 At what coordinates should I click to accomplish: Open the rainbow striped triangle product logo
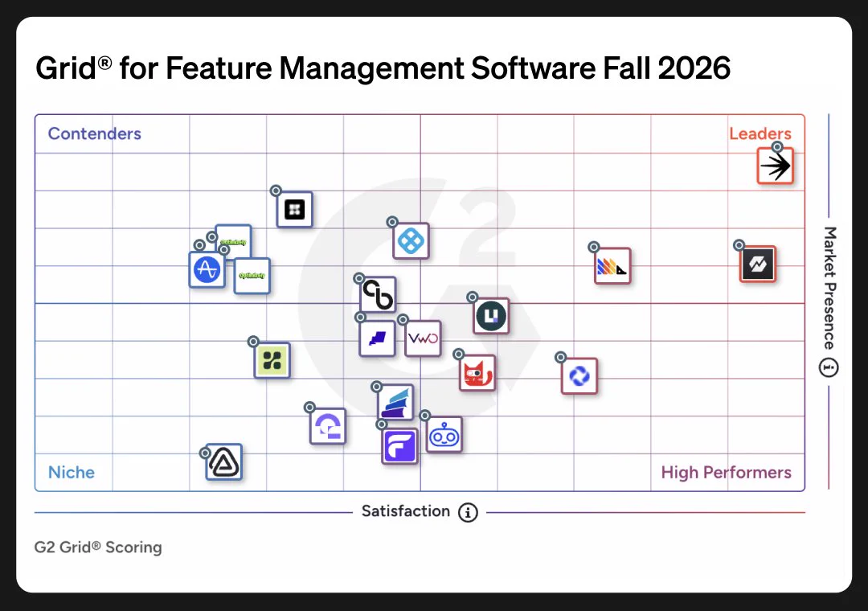[612, 266]
